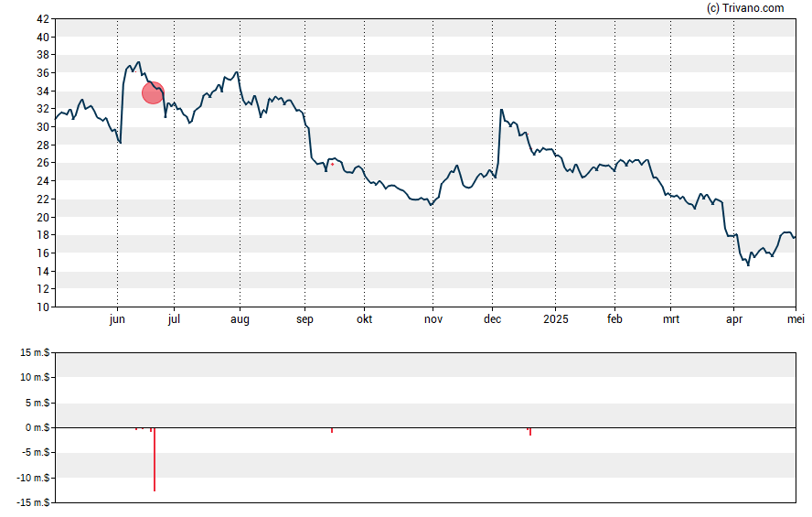
Task: Click the '36' price axis label
Action: pos(43,73)
